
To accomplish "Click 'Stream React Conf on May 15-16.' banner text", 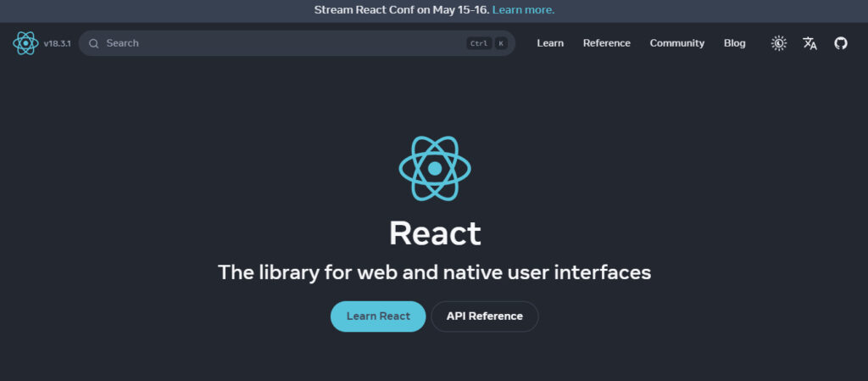I will 401,10.
